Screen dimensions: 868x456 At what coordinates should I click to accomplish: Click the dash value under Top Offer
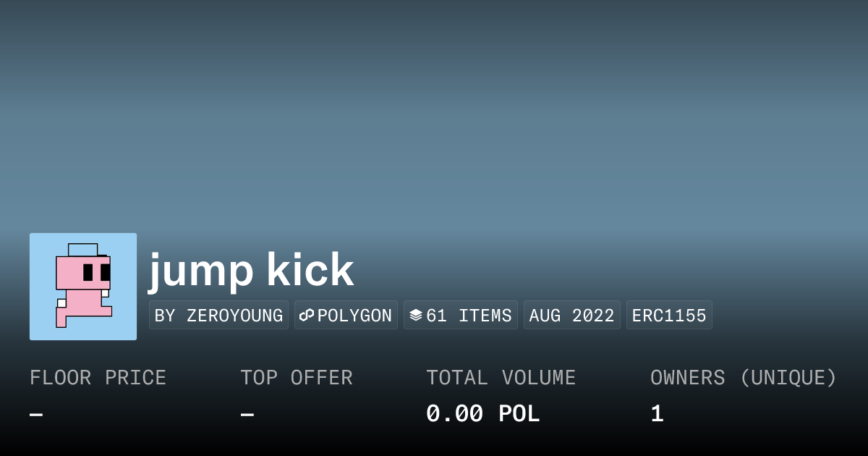pos(247,415)
